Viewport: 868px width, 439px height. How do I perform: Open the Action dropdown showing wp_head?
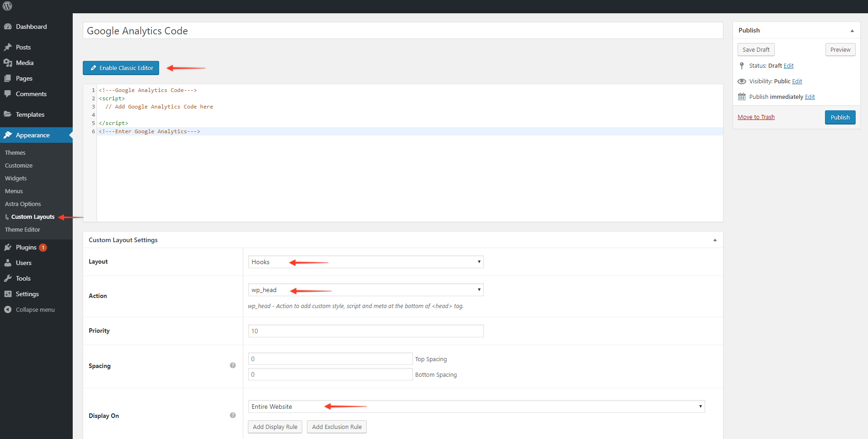point(366,290)
